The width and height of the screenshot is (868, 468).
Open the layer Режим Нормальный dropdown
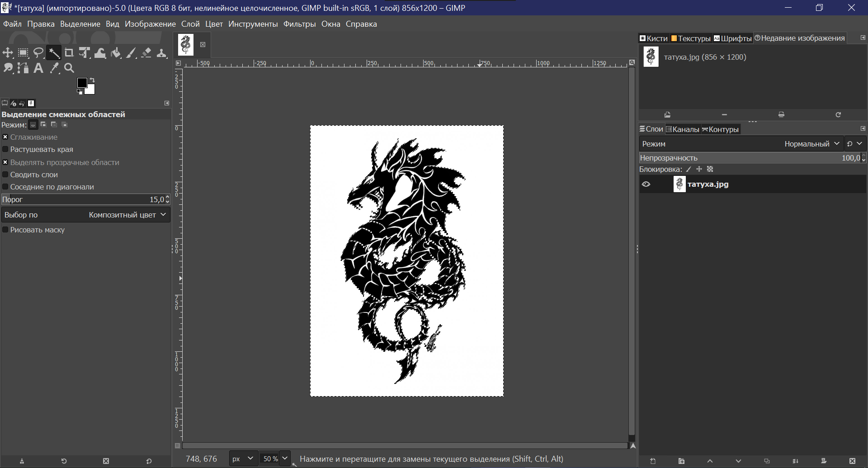click(741, 144)
